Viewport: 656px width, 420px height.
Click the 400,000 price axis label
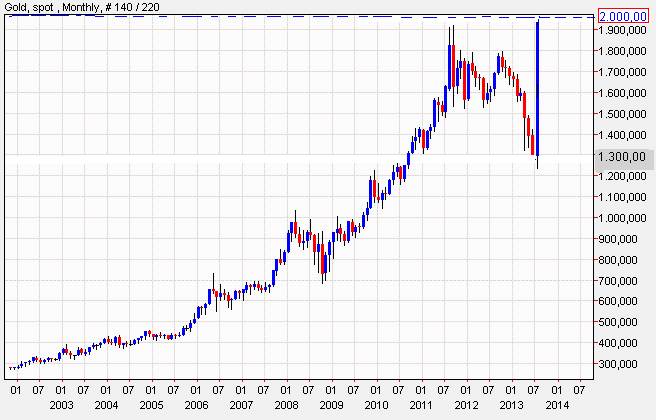[618, 343]
